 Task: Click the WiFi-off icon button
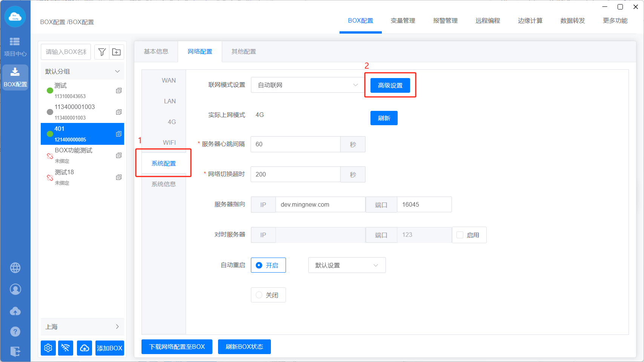[x=66, y=348]
